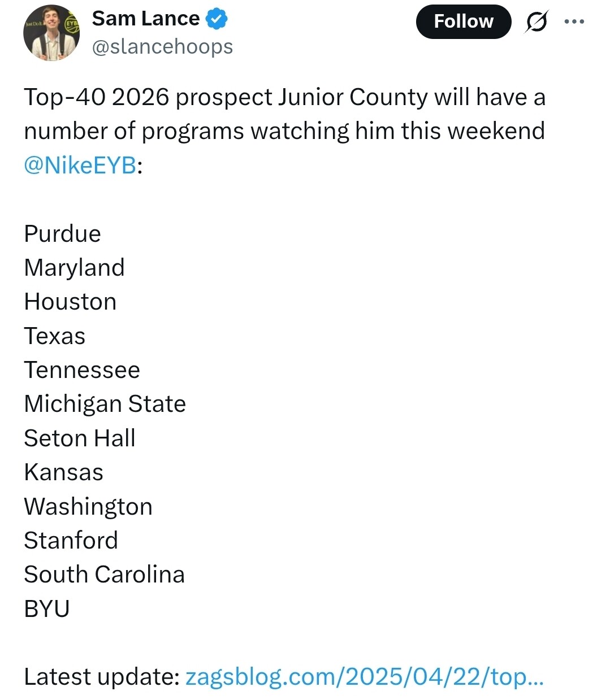Viewport: 610px width, 700px height.
Task: Click the 'Seton Hall' line in the post
Action: click(80, 438)
